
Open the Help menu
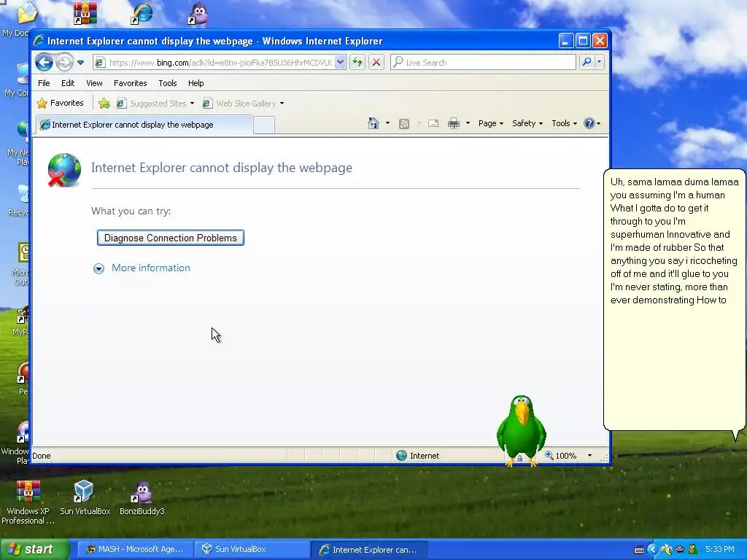pyautogui.click(x=196, y=83)
